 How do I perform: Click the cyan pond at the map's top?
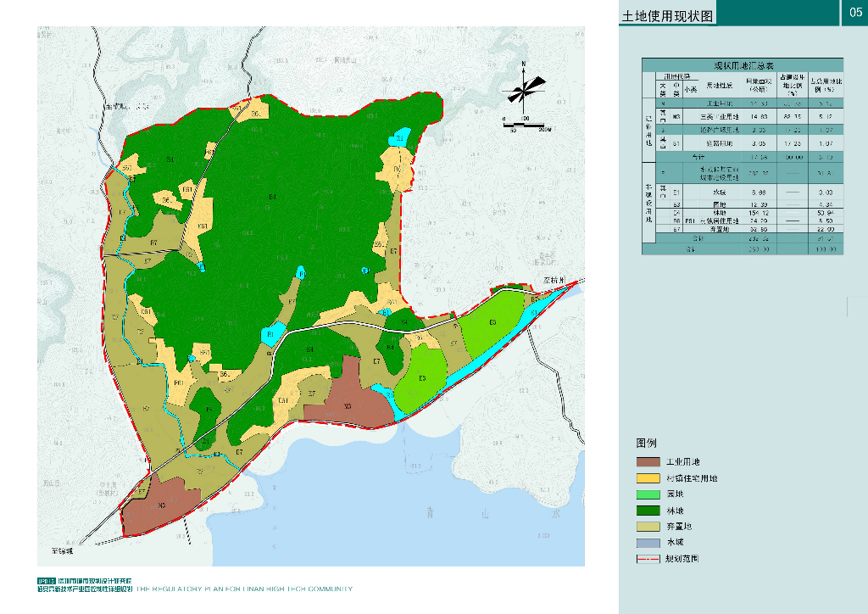click(x=398, y=137)
